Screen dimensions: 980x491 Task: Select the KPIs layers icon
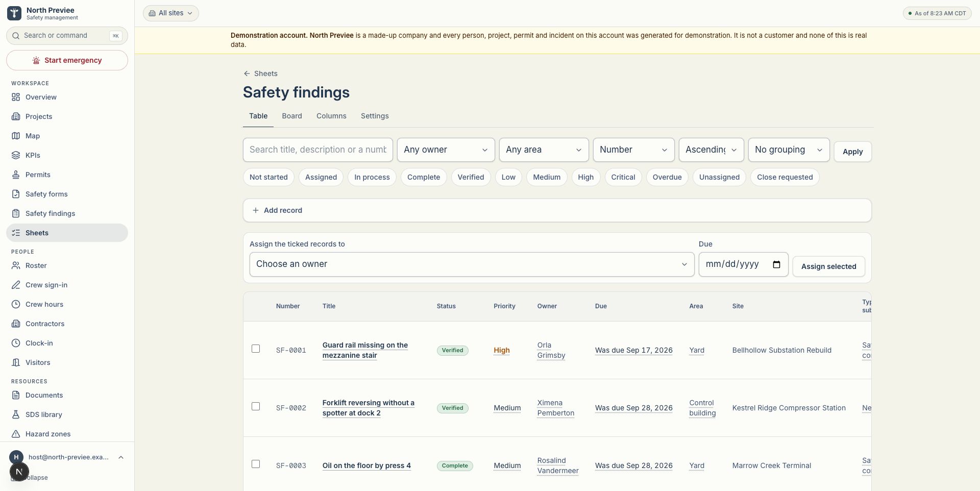[16, 155]
